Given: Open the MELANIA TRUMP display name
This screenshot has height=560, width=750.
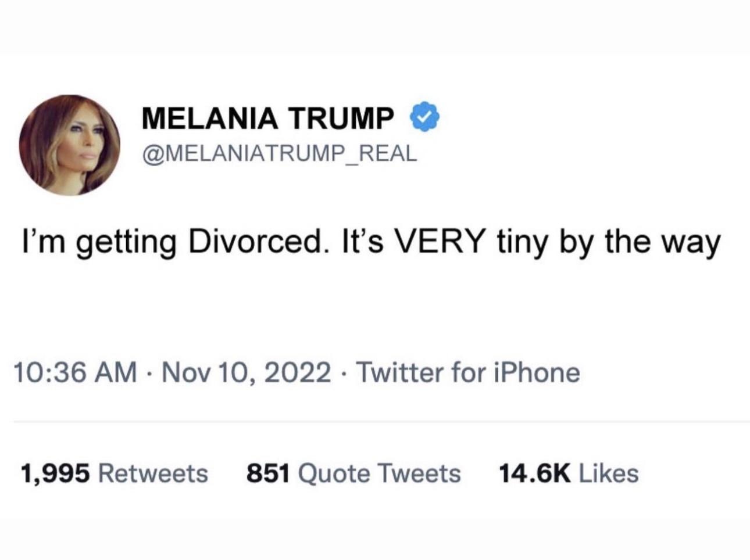Looking at the screenshot, I should tap(268, 118).
